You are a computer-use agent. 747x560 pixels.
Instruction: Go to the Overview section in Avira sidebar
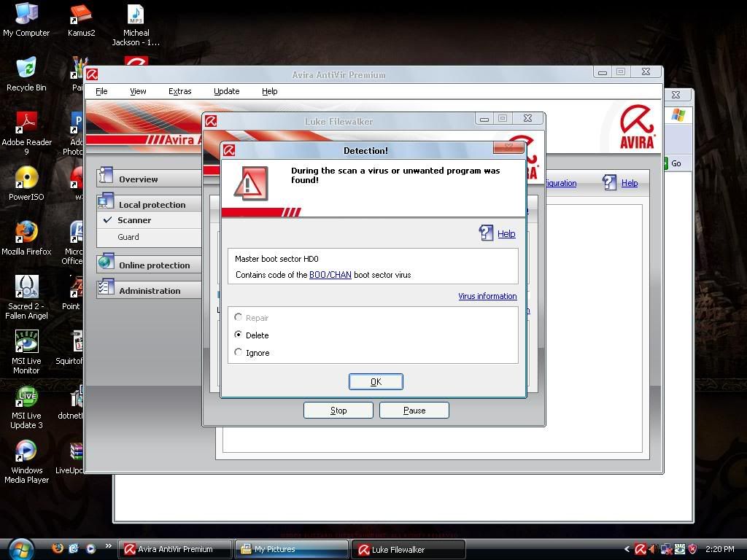tap(149, 178)
